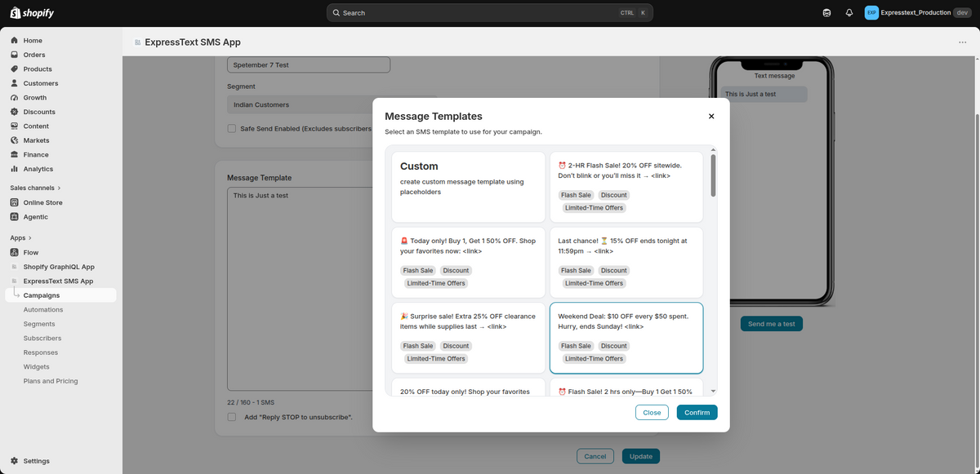980x474 pixels.
Task: Select the Surprise sale 25% OFF template
Action: 468,338
